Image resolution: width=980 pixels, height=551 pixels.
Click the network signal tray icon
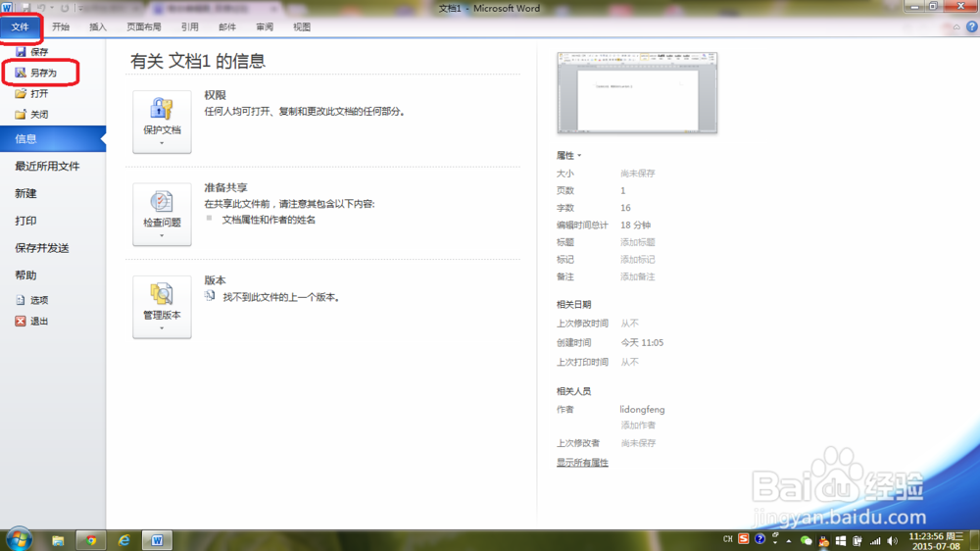click(x=875, y=541)
